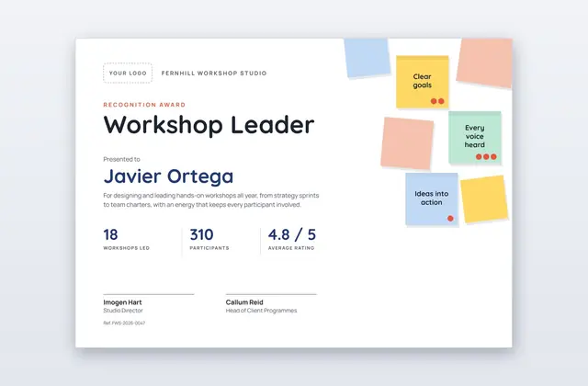Click the three red dots on green note

486,157
